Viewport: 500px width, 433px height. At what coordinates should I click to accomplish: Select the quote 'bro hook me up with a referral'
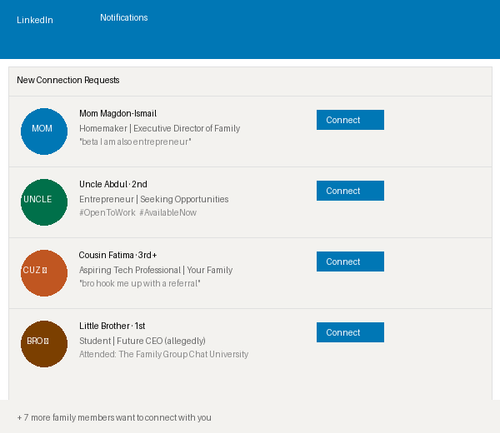tap(140, 284)
